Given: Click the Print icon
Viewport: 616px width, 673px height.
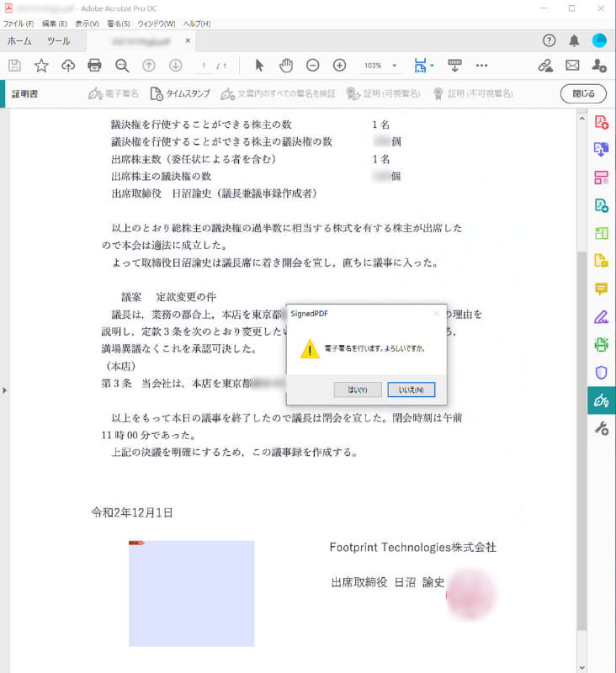Looking at the screenshot, I should coord(94,66).
